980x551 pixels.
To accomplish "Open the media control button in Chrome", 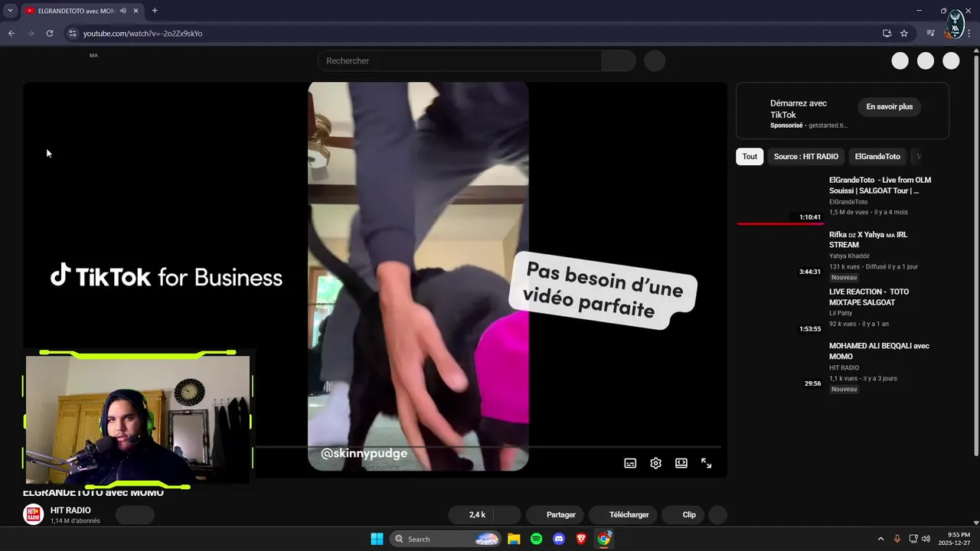I will point(931,34).
